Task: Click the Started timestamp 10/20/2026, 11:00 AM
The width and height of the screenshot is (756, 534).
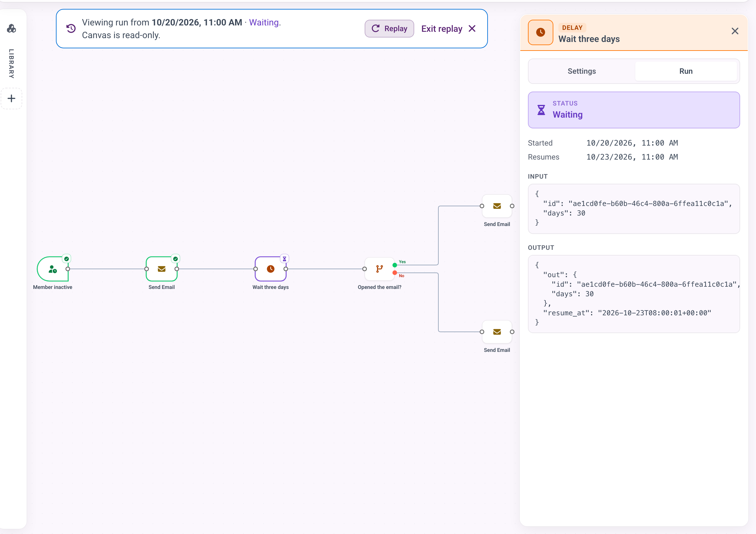Action: pyautogui.click(x=632, y=143)
